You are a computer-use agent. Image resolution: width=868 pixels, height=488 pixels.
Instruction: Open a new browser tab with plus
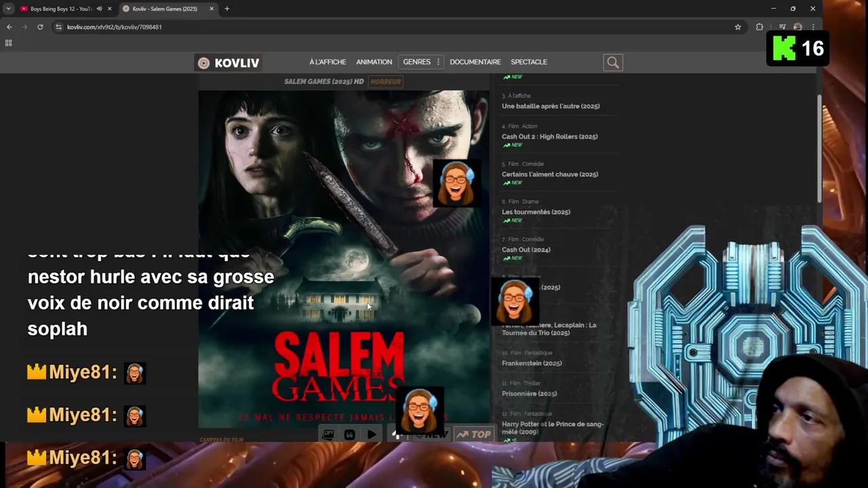(x=226, y=9)
